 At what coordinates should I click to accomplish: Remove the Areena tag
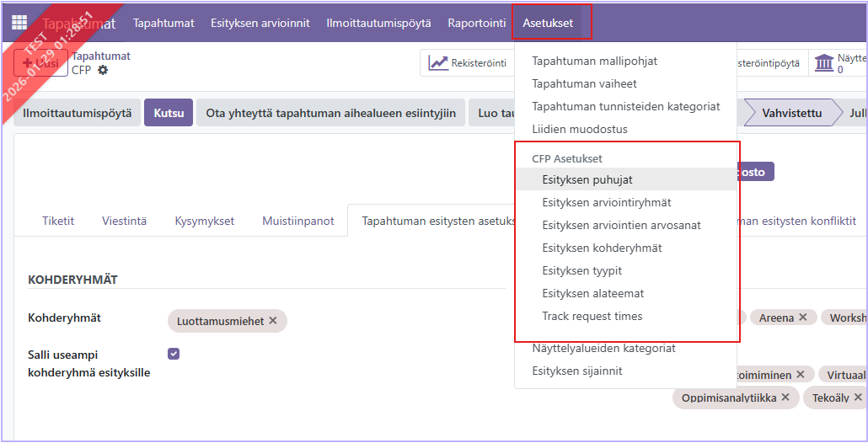pos(803,318)
